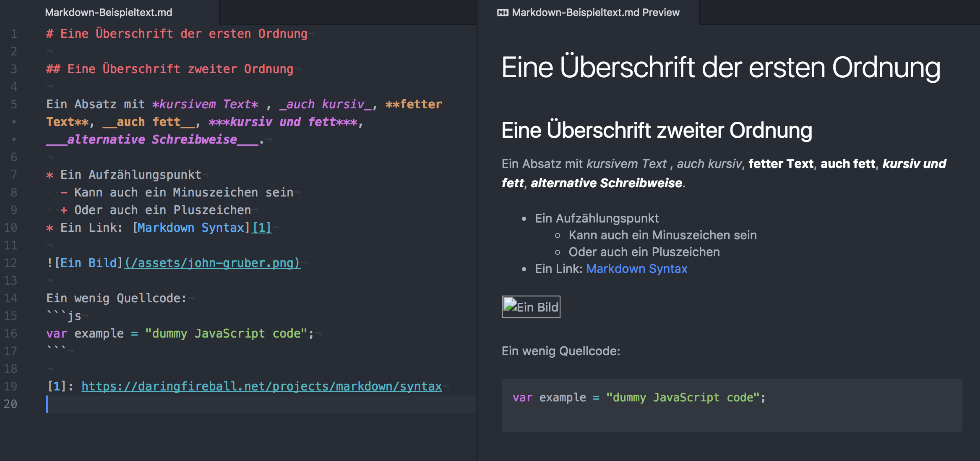Click '__auch fett__' in the editor
The width and height of the screenshot is (980, 461).
pyautogui.click(x=149, y=122)
